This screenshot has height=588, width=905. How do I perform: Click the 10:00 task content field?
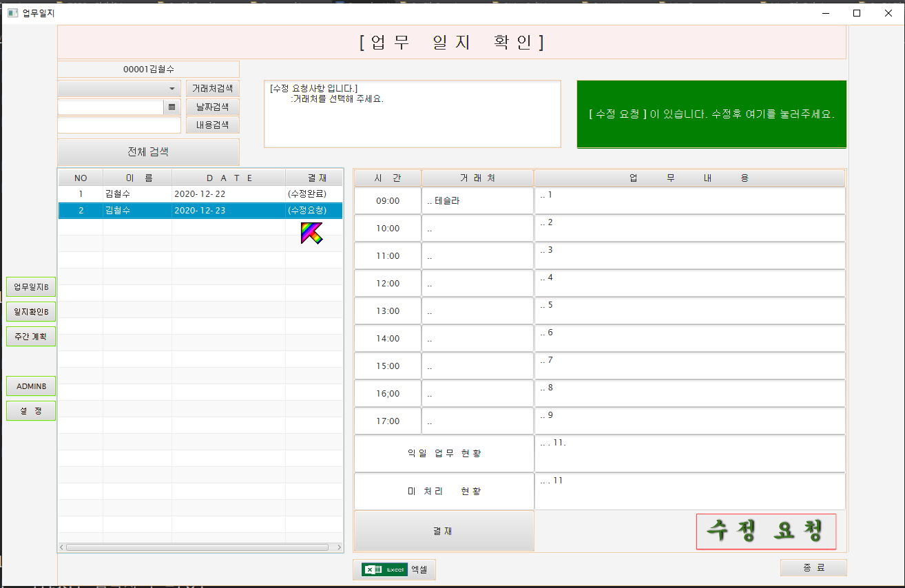tap(689, 228)
